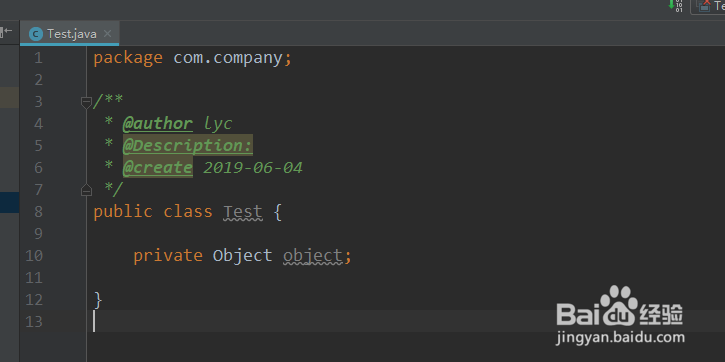Click line number 1 in the gutter
The height and width of the screenshot is (362, 725).
pos(37,58)
